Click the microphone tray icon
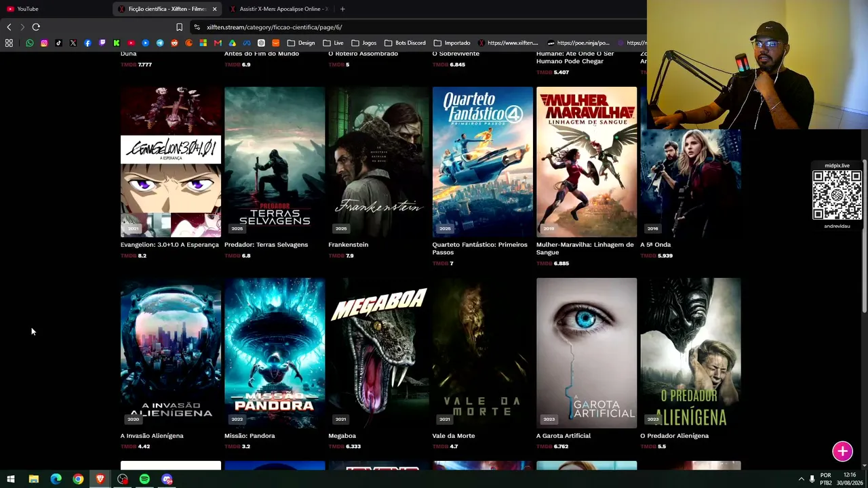 812,479
